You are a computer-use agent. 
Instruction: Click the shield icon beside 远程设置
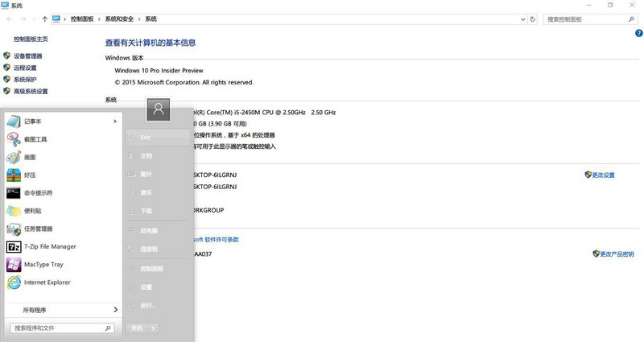tap(6, 68)
